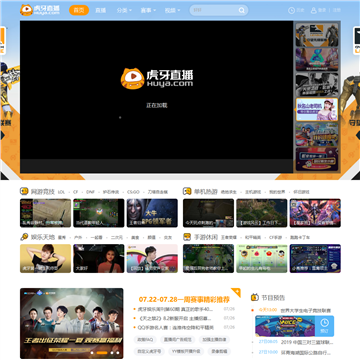
Task: Click the search magnifier icon
Action: (x=242, y=10)
